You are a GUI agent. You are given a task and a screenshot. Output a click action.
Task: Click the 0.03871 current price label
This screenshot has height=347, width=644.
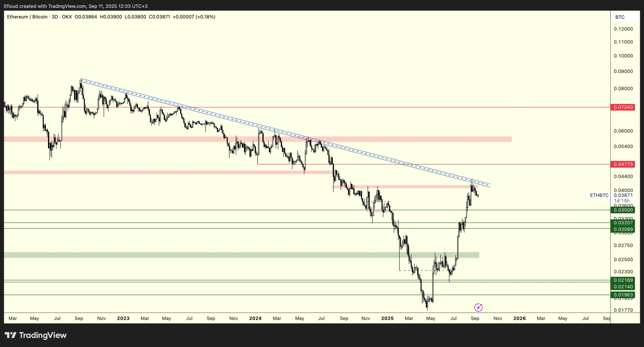pyautogui.click(x=623, y=195)
